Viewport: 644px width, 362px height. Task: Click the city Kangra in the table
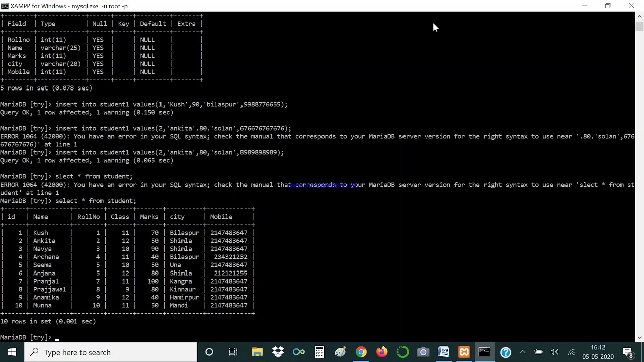point(181,281)
